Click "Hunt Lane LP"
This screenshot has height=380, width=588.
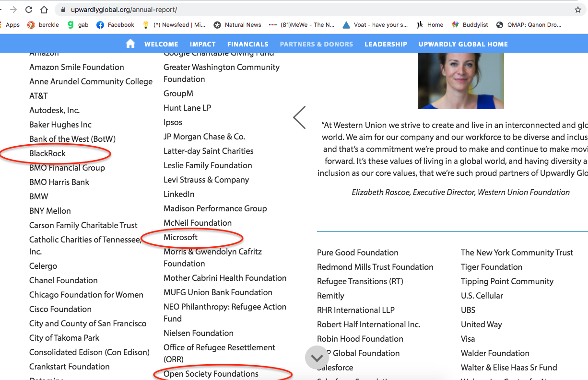(188, 108)
